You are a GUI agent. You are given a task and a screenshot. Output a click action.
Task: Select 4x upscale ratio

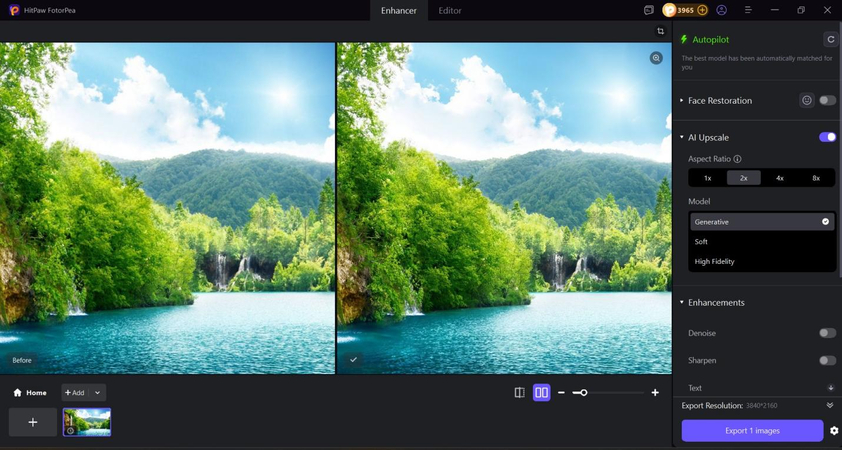tap(780, 178)
